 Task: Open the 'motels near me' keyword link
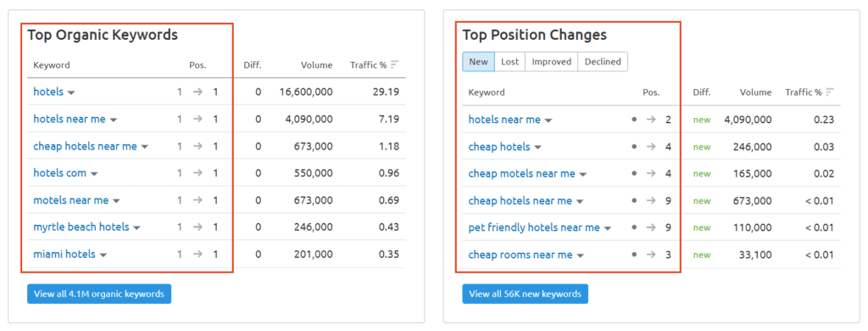click(71, 200)
